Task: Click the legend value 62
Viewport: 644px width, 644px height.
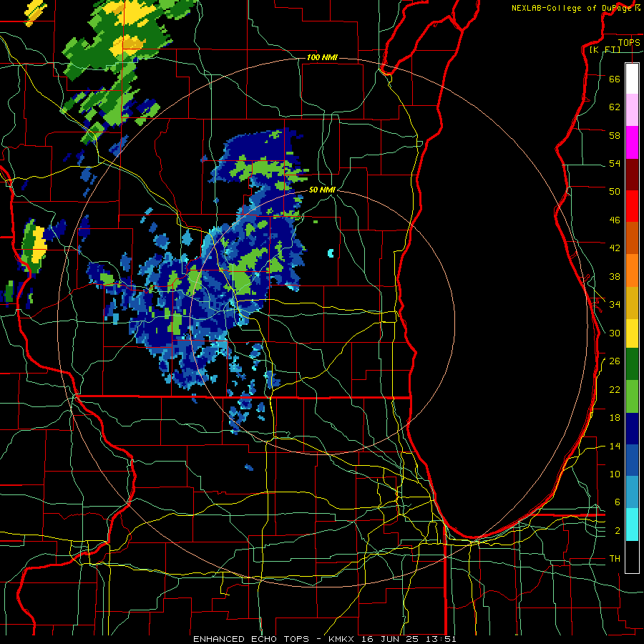Action: [x=615, y=107]
